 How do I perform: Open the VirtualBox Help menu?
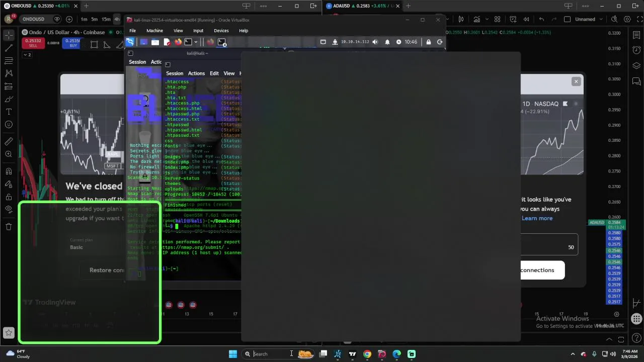click(244, 31)
